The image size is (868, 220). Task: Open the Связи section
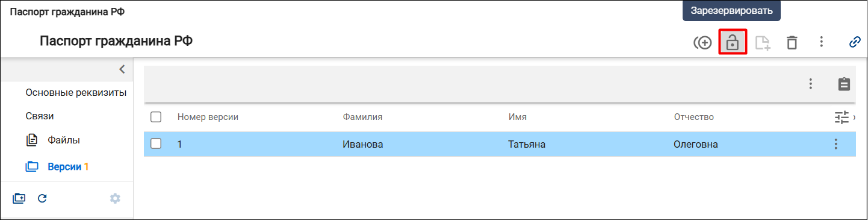pyautogui.click(x=36, y=116)
